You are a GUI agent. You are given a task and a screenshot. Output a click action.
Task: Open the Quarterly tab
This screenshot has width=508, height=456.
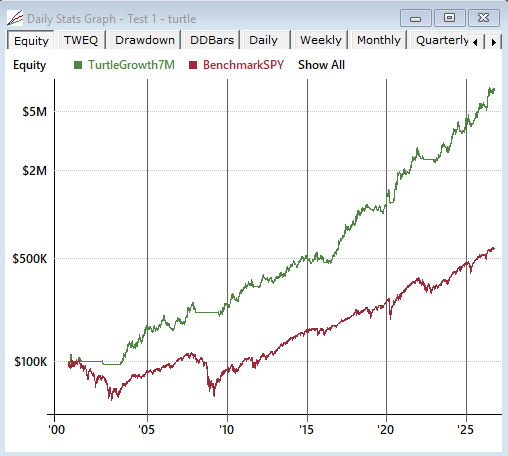pyautogui.click(x=440, y=40)
